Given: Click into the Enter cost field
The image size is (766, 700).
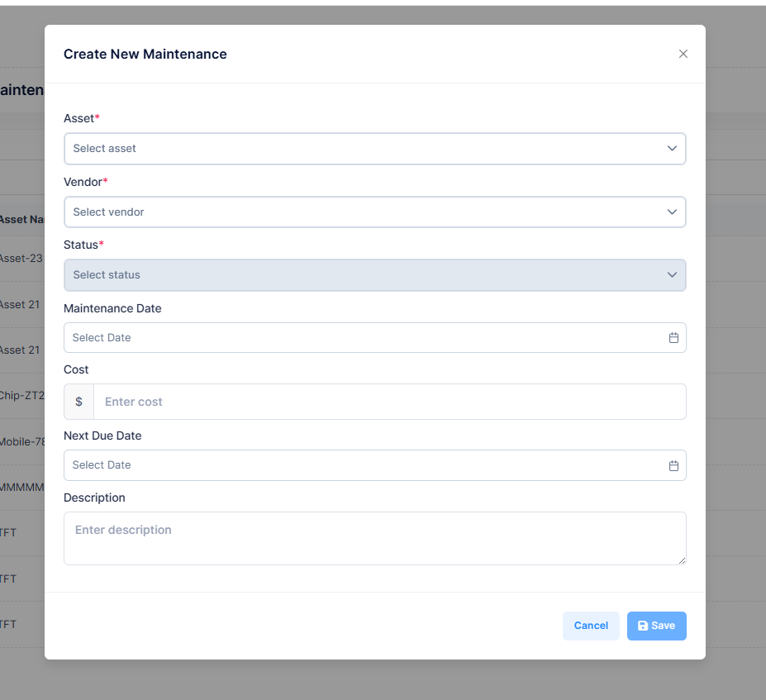Looking at the screenshot, I should (389, 402).
